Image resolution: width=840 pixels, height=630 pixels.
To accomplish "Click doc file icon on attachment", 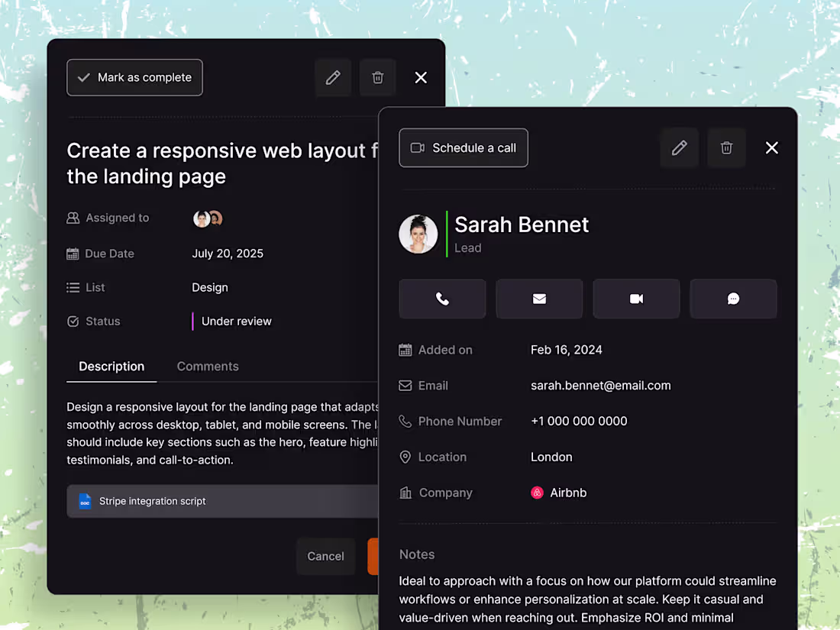I will coord(86,502).
